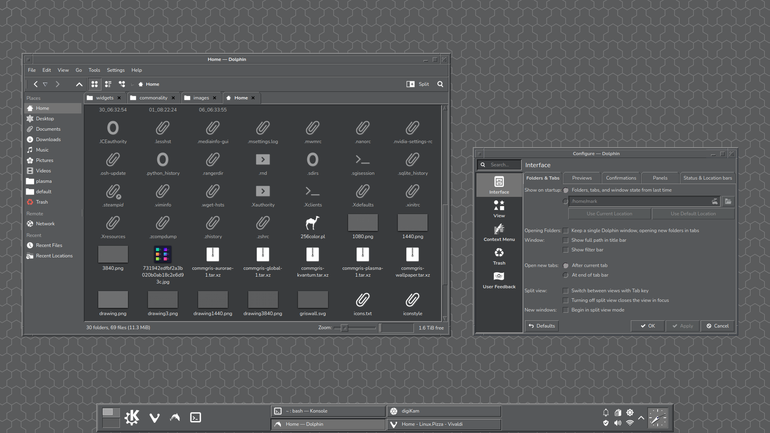The width and height of the screenshot is (770, 433).
Task: Open the Trash settings section
Action: [x=499, y=256]
